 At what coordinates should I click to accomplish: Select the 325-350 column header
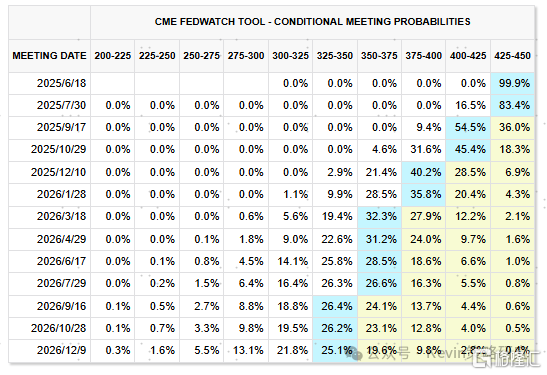pyautogui.click(x=335, y=56)
